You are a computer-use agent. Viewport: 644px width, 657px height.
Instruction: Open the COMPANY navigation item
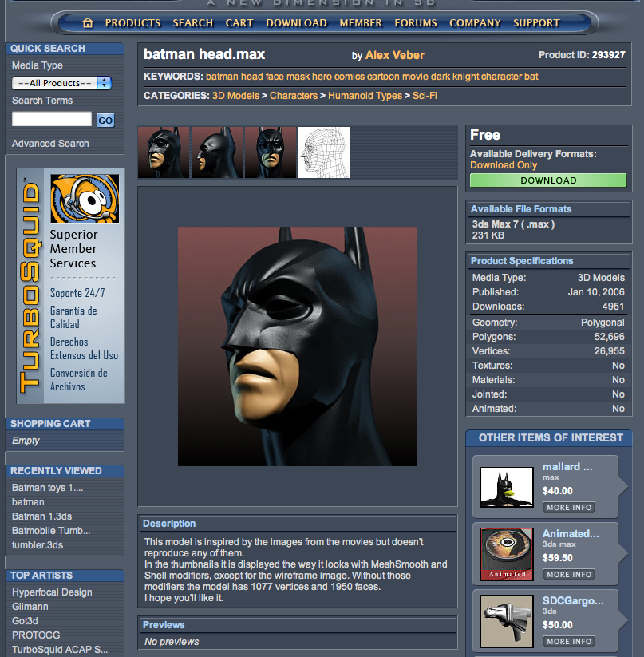point(475,23)
